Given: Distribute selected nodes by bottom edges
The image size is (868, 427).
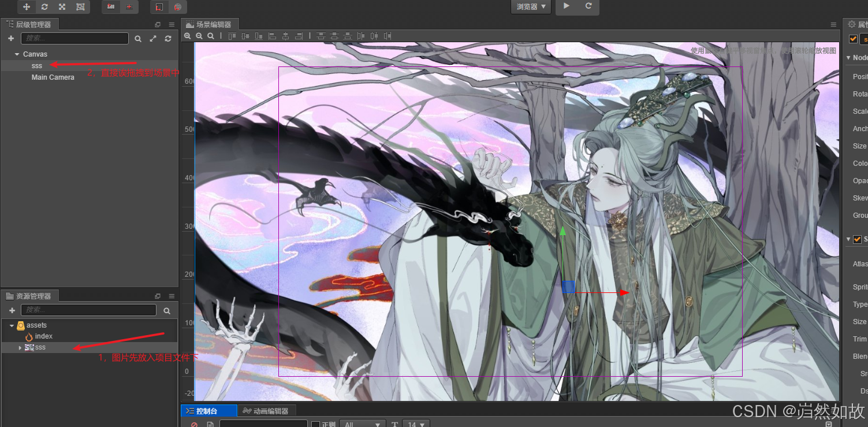Looking at the screenshot, I should pyautogui.click(x=348, y=36).
